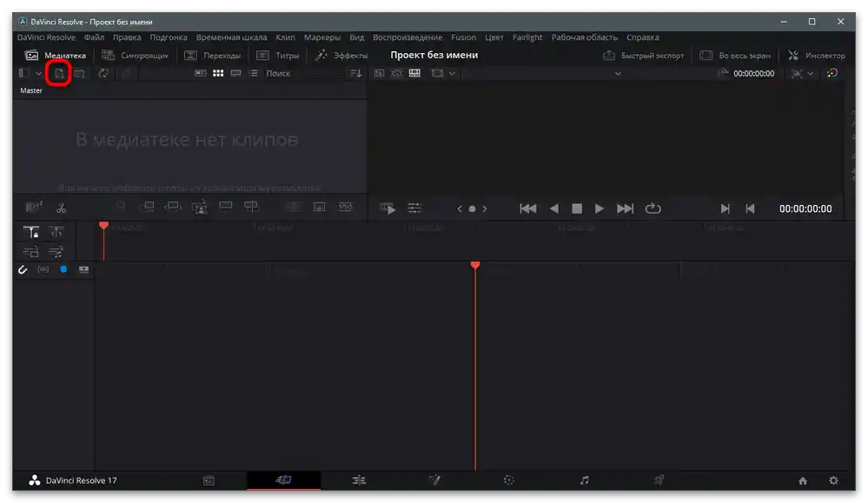Viewport: 868px width, 503px height.
Task: Click the Close Up edit icon
Action: point(199,207)
